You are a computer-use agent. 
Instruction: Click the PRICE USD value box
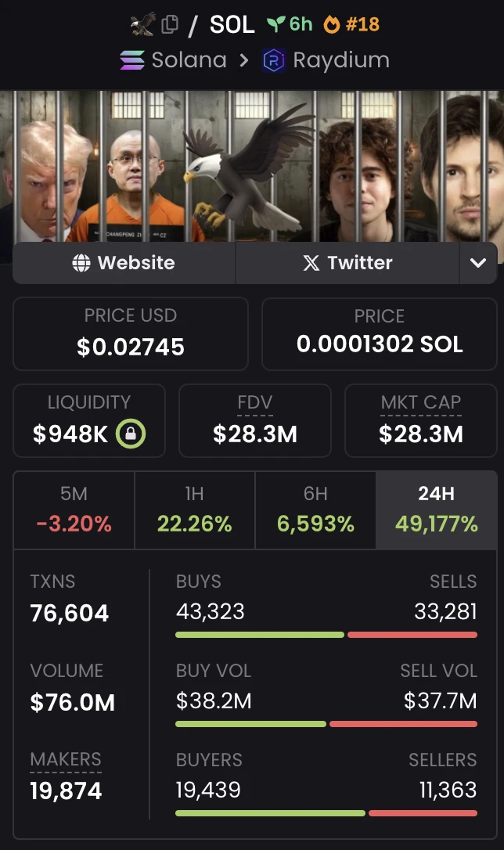point(131,334)
